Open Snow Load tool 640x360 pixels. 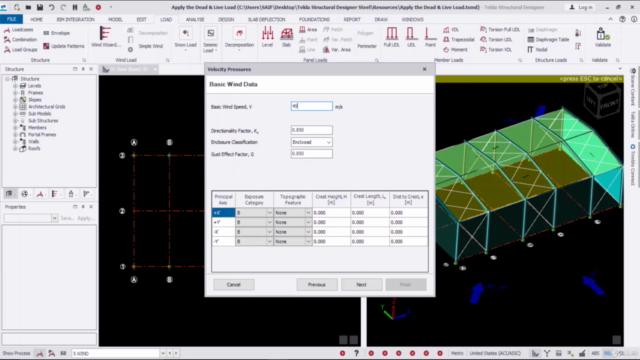[x=185, y=39]
